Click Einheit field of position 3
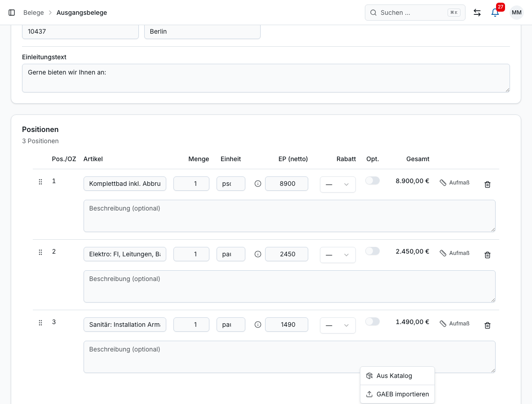 [x=231, y=325]
